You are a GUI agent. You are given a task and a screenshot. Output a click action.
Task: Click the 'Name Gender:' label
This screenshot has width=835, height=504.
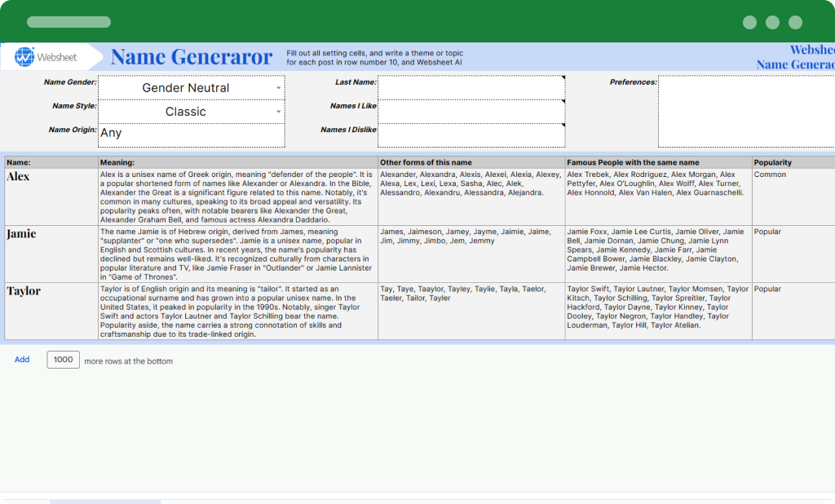click(70, 82)
